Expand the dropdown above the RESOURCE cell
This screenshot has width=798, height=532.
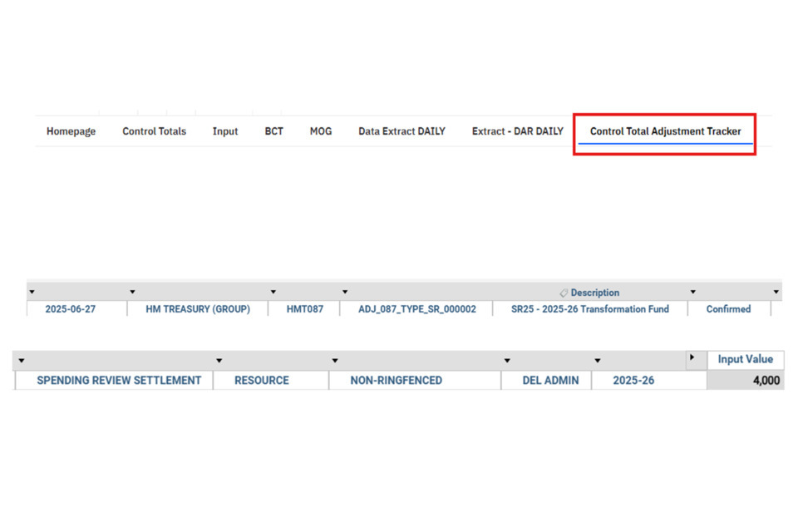coord(219,361)
